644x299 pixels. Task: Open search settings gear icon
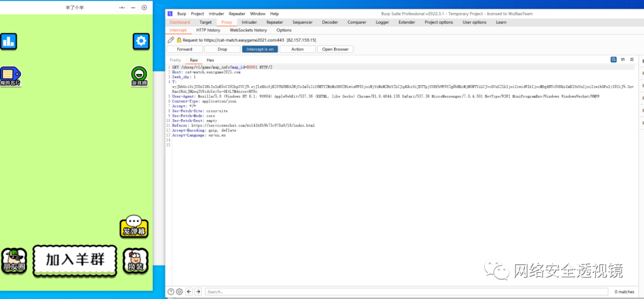click(179, 292)
